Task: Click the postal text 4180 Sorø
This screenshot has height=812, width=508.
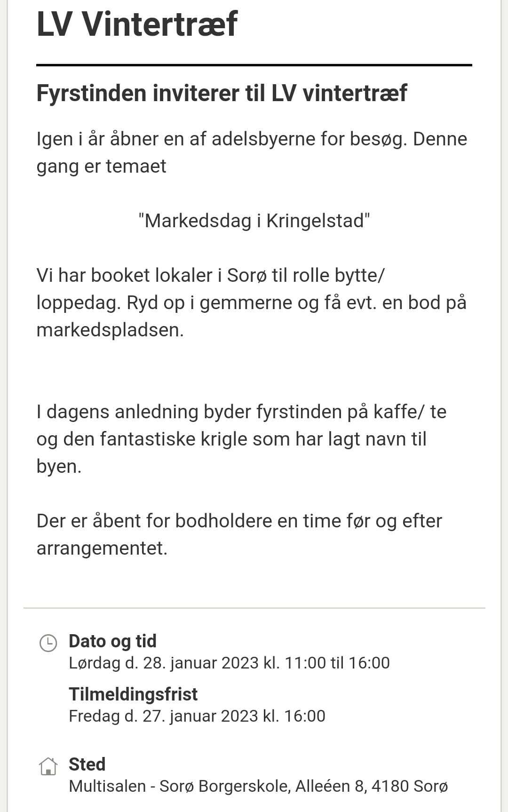Action: point(410,786)
